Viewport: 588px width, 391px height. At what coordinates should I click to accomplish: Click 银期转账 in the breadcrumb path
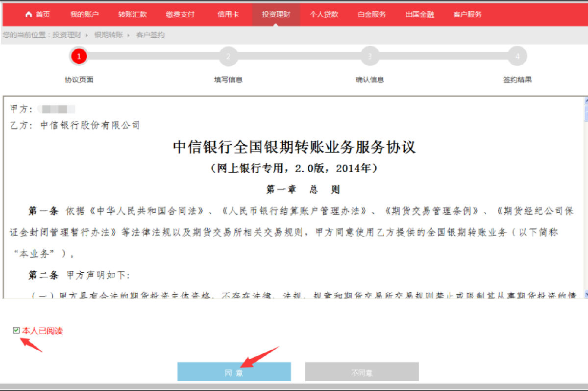pos(109,35)
